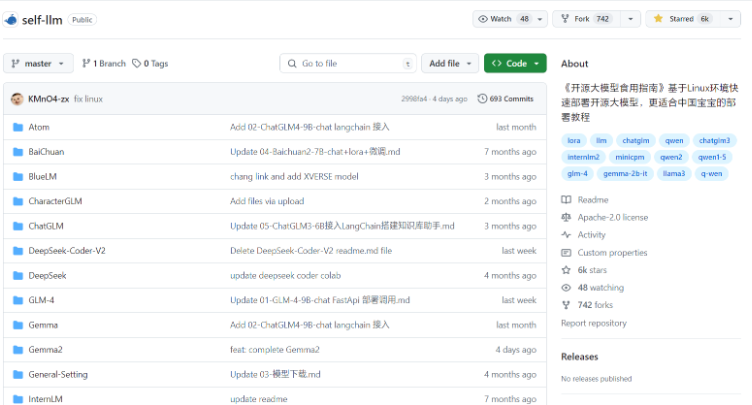
Task: Select the chatglm topic tag
Action: point(635,141)
